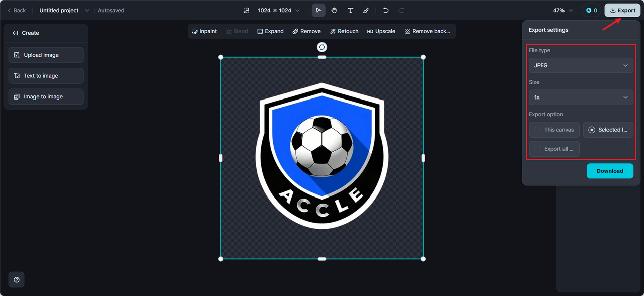Activate the Hand pan tool
Image resolution: width=644 pixels, height=296 pixels.
(334, 10)
